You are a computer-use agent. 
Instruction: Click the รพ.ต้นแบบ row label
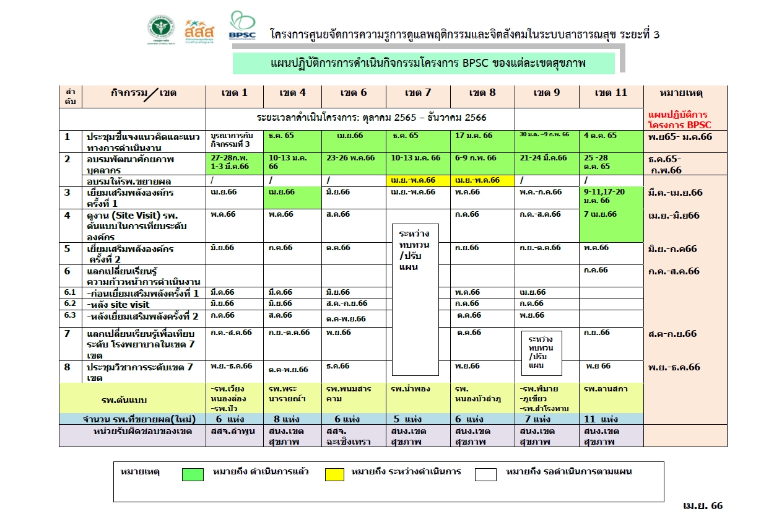coord(124,399)
